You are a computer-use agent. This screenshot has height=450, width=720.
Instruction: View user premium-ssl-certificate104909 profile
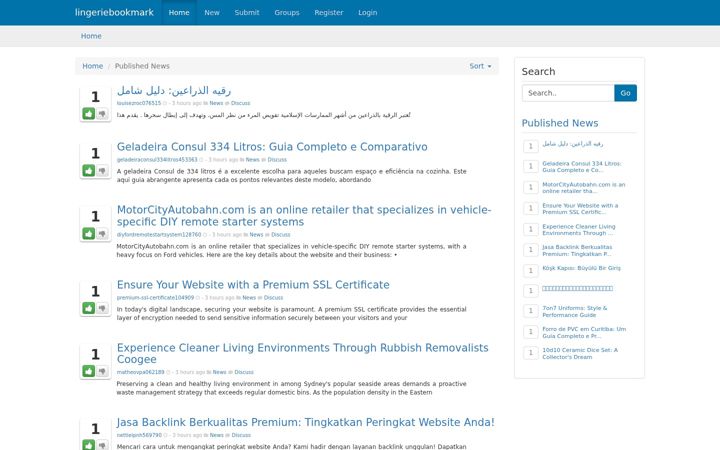(x=155, y=298)
